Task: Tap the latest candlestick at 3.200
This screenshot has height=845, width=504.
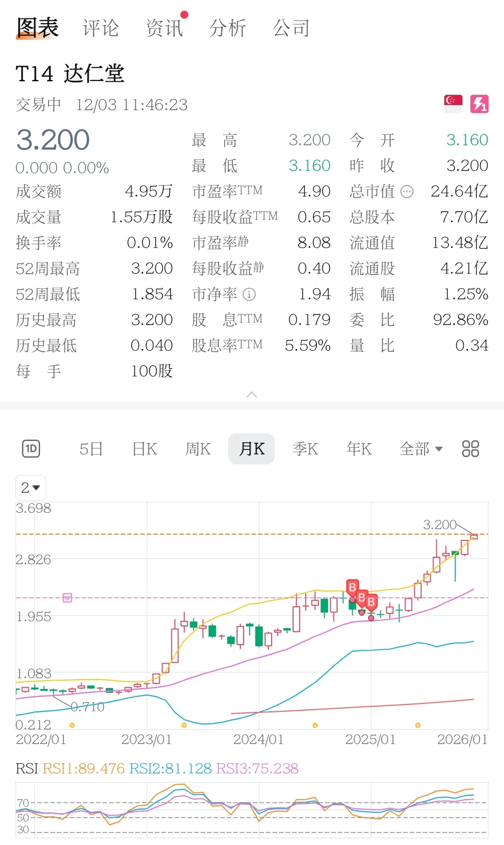Action: click(x=474, y=537)
